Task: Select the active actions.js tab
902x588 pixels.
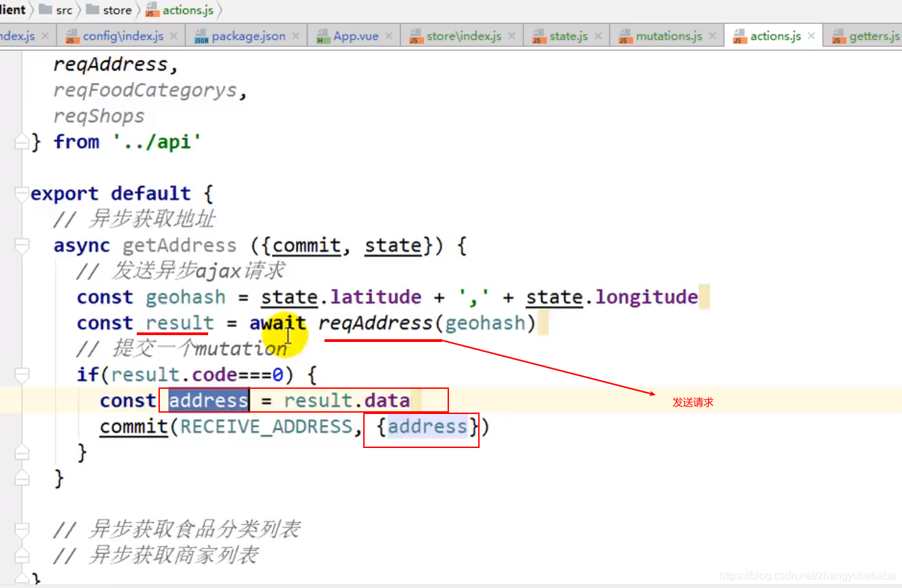Action: point(773,36)
